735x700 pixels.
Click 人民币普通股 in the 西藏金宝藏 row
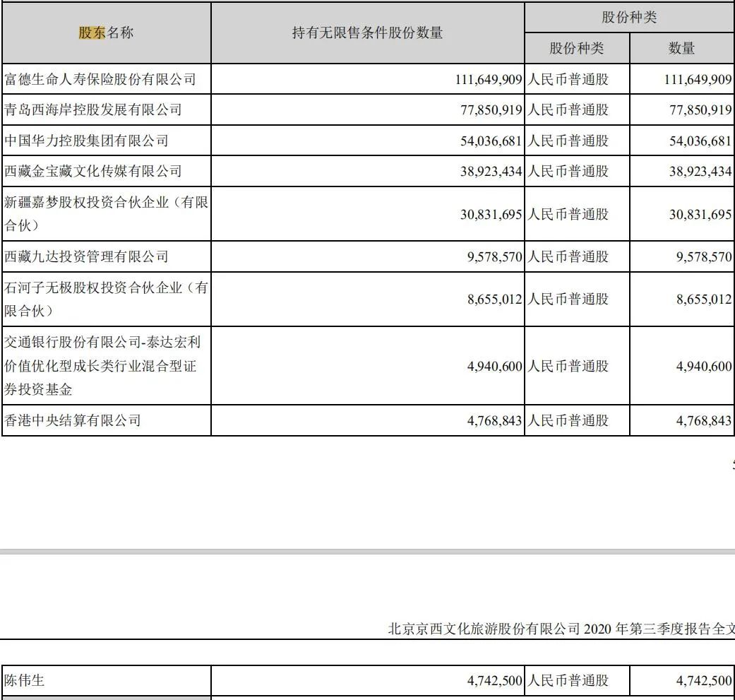568,171
